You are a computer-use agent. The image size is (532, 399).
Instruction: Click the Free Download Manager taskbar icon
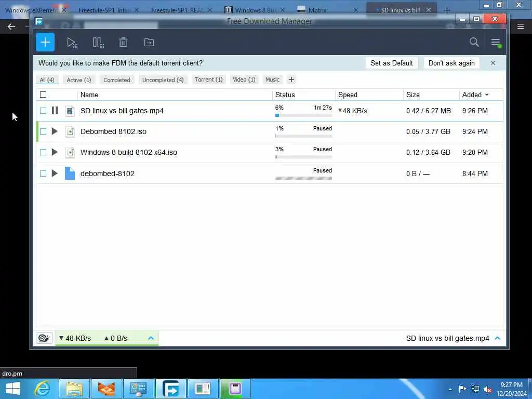click(170, 389)
